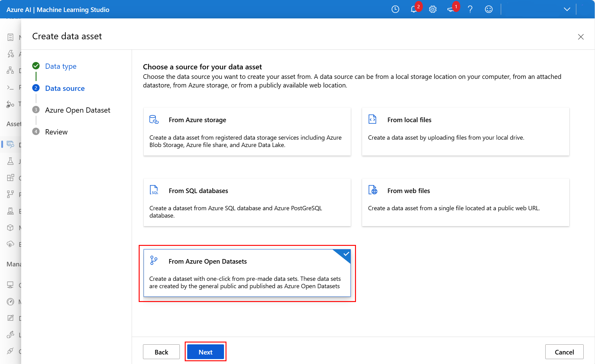Select the From Azure storage source

click(x=247, y=132)
